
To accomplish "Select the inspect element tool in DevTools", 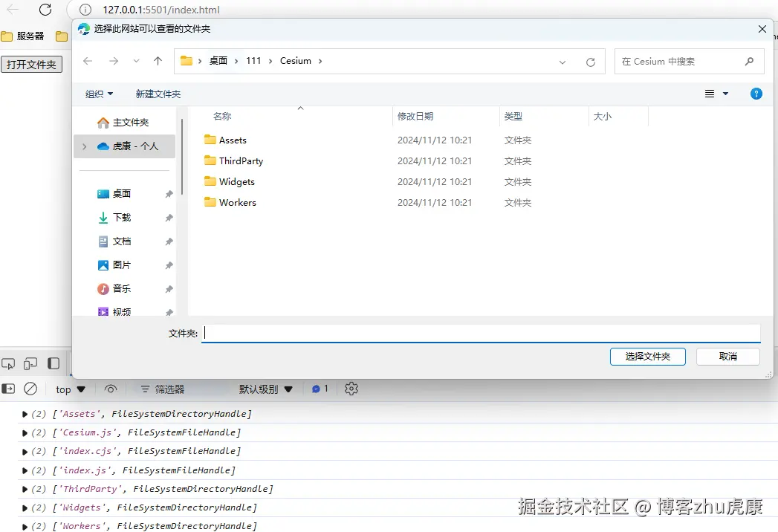I will point(8,363).
